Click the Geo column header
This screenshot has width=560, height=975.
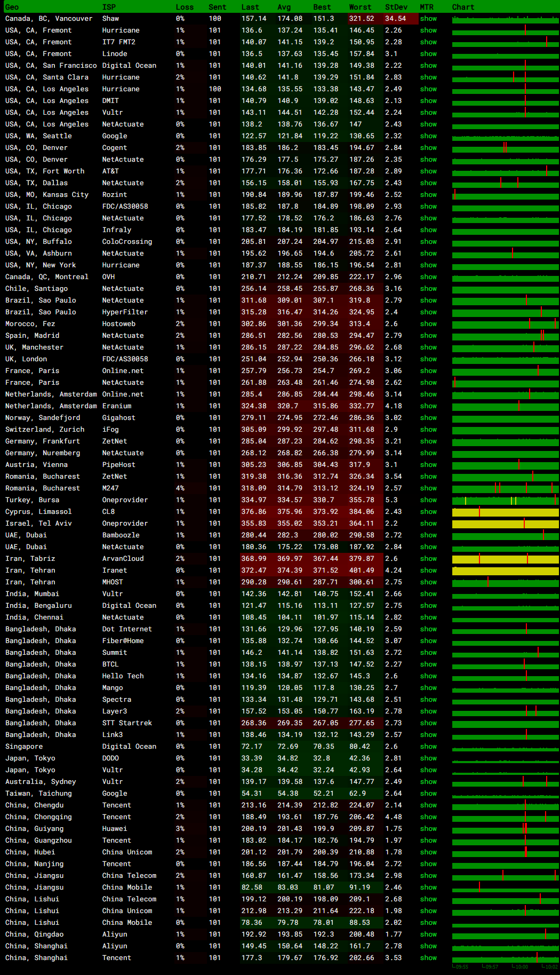point(12,7)
